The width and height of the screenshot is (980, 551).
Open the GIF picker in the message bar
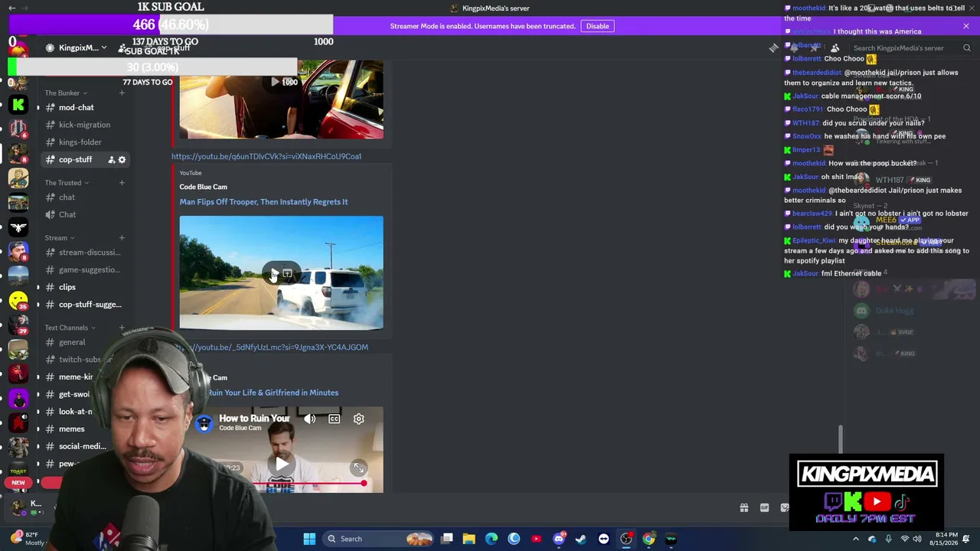click(x=764, y=508)
